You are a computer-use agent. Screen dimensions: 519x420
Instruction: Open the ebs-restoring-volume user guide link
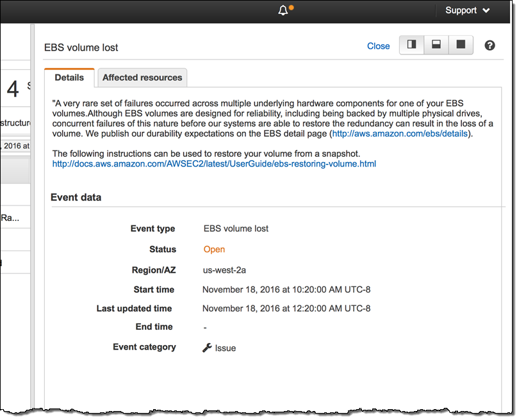coord(214,164)
